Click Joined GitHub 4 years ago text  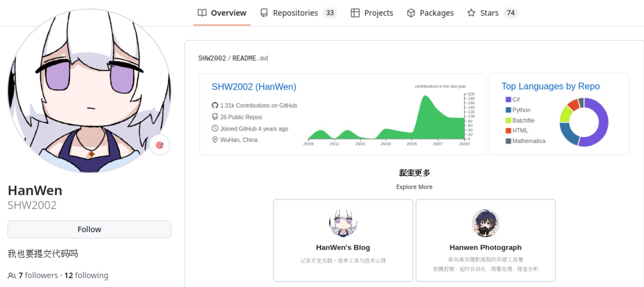click(x=254, y=129)
